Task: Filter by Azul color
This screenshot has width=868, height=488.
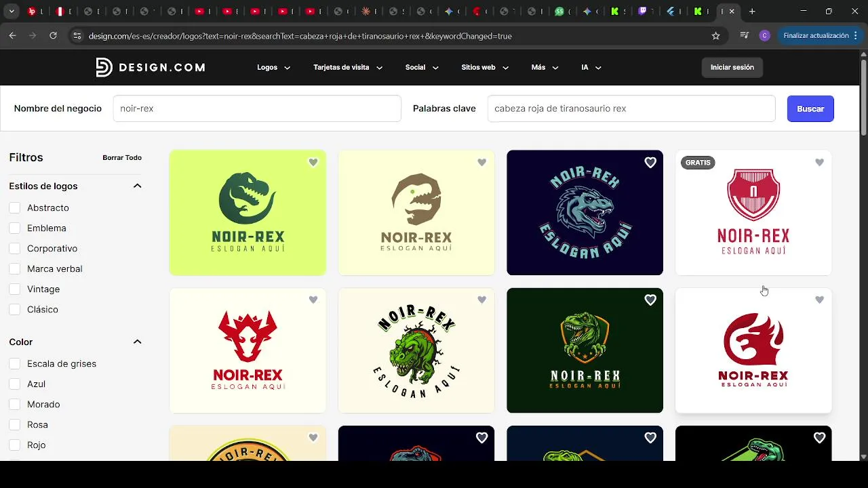Action: (x=14, y=384)
